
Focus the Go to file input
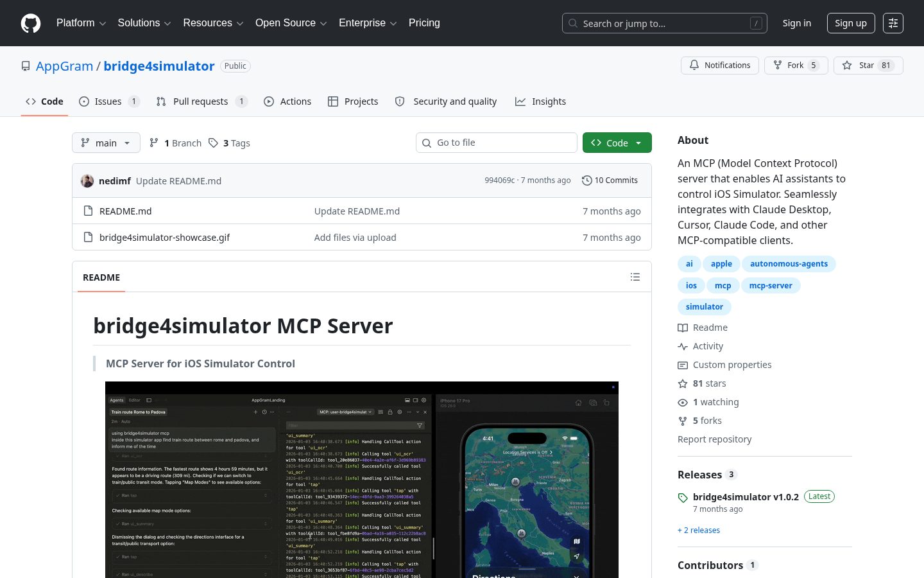click(x=497, y=143)
